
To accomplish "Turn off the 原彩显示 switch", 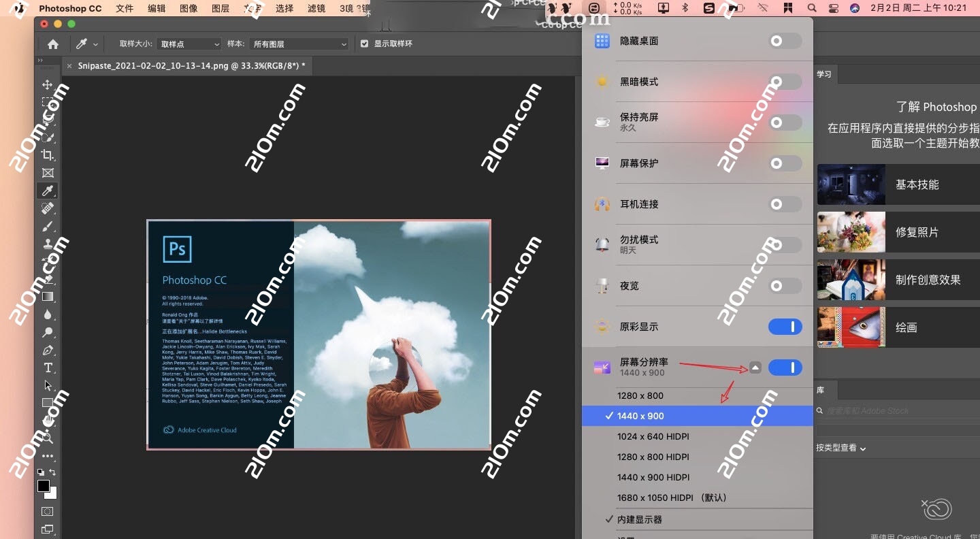I will coord(785,327).
